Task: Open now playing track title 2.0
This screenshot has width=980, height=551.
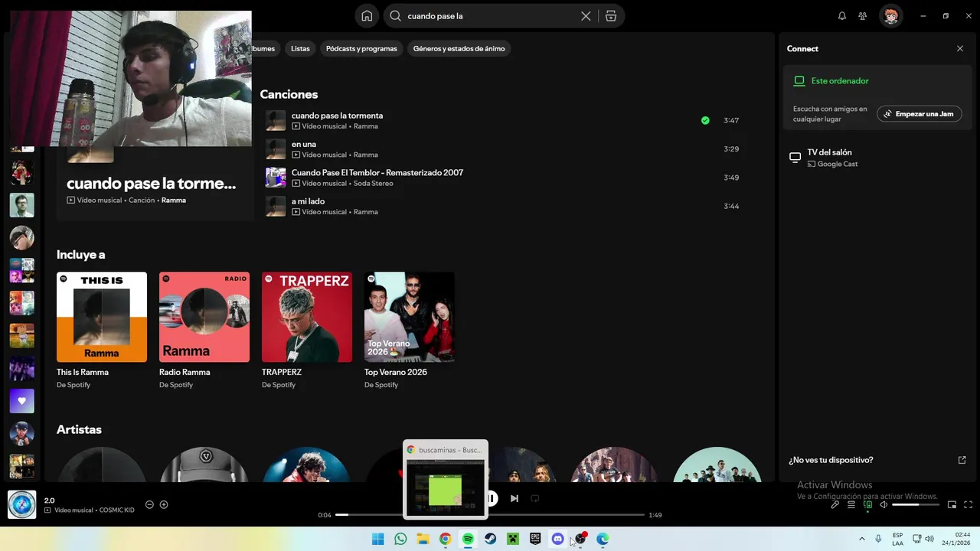Action: (49, 500)
